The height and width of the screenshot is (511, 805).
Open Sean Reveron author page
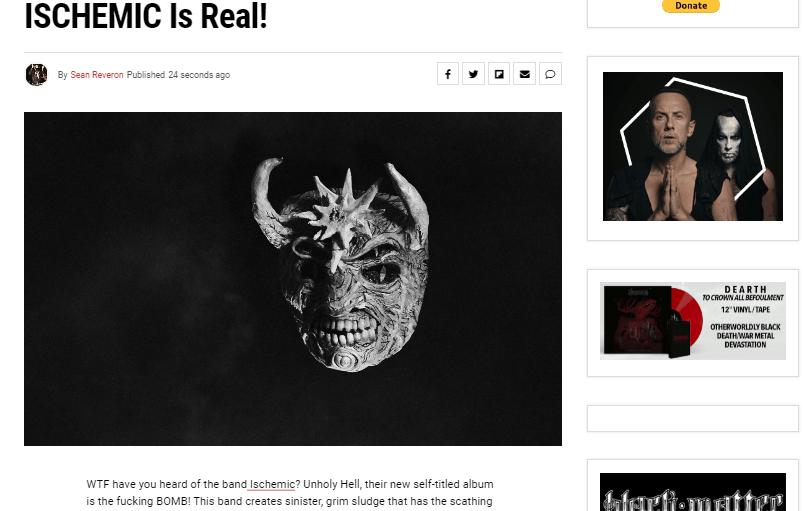pos(97,75)
